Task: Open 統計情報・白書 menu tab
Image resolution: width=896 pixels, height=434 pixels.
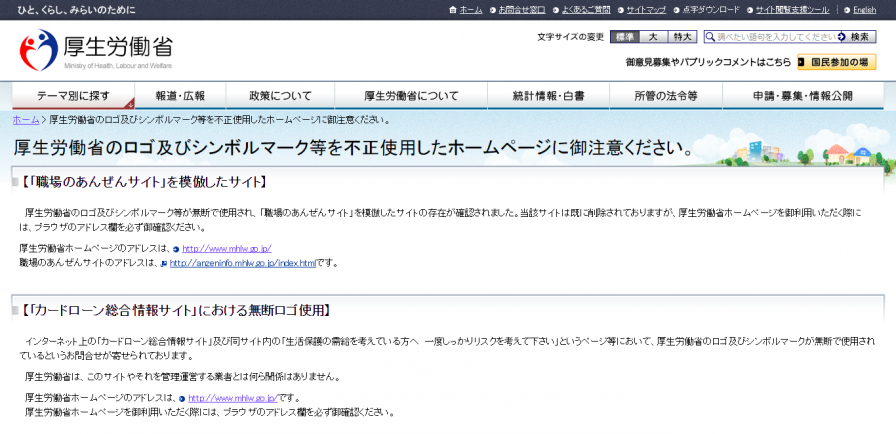Action: click(549, 96)
